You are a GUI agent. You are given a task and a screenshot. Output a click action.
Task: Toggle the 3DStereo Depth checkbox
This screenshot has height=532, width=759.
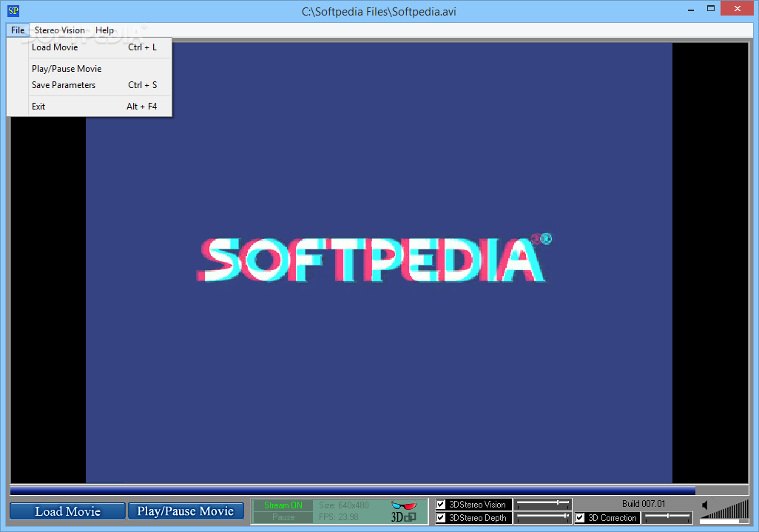pos(441,518)
